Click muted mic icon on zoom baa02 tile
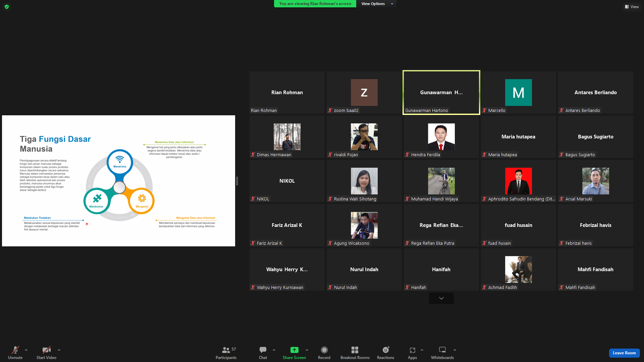The image size is (644, 362). pyautogui.click(x=330, y=110)
